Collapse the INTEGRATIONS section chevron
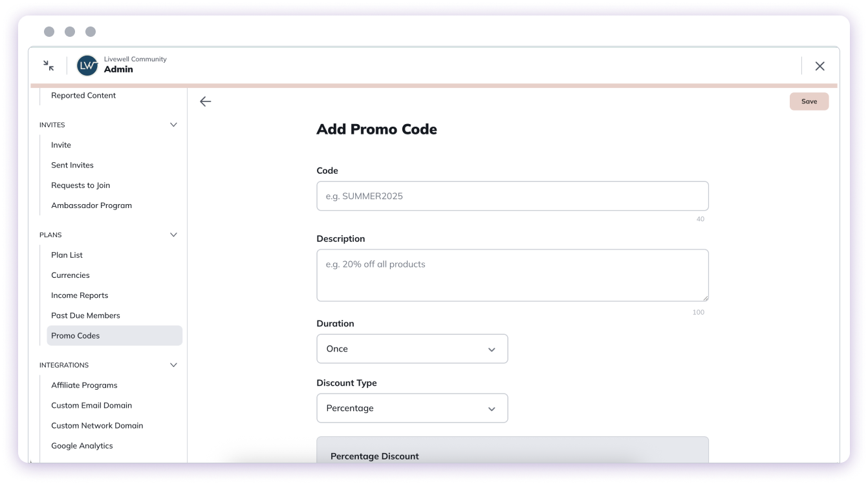 tap(173, 364)
